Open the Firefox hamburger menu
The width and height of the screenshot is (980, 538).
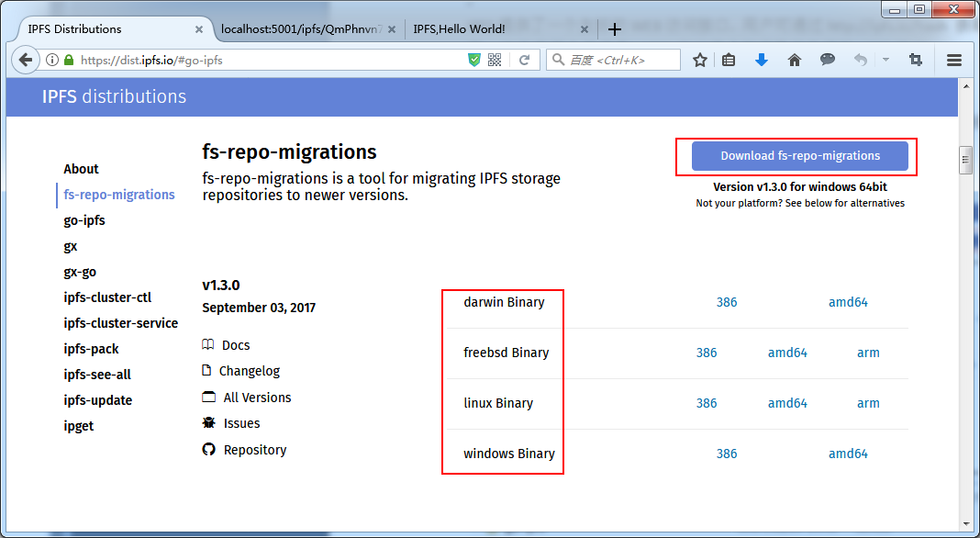tap(954, 59)
